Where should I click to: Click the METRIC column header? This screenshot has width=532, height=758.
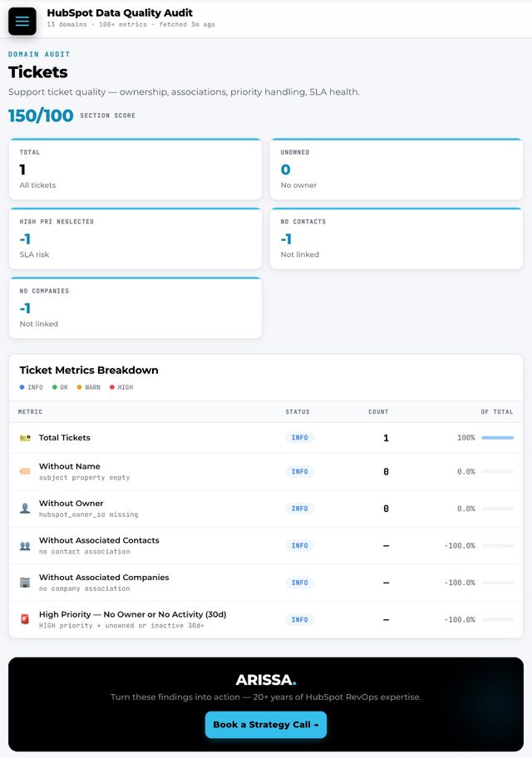pyautogui.click(x=30, y=412)
